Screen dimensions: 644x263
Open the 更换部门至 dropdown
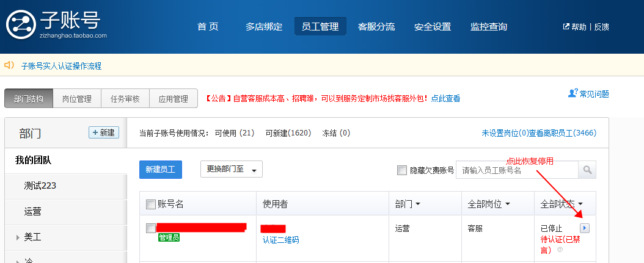point(232,170)
